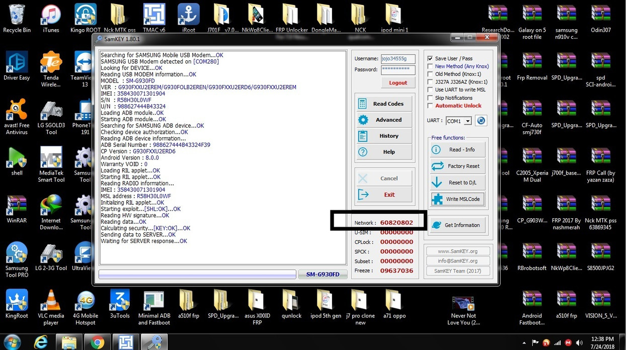Open the FRP Call (by yazan zaza) archive

click(601, 164)
